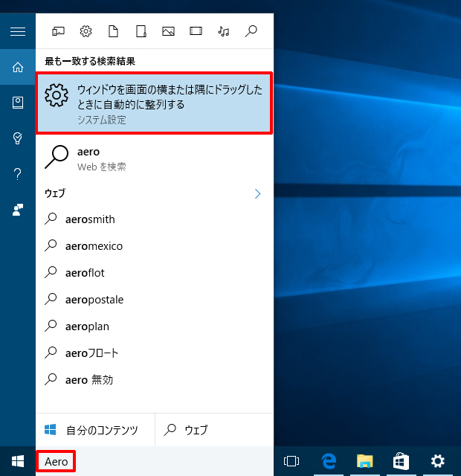The image size is (461, 476).
Task: Open File Explorer from taskbar
Action: [365, 461]
